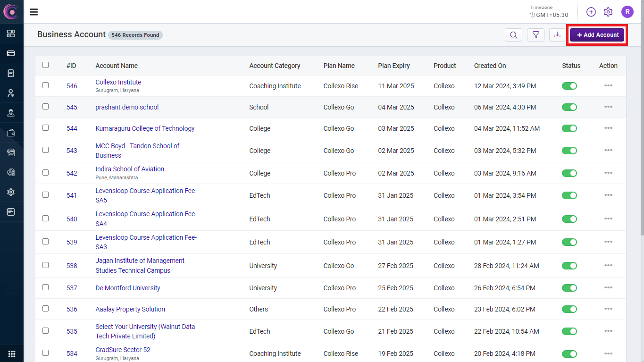Screen dimensions: 644x362
Task: Open the Aaalay Property Solution account link
Action: [x=130, y=309]
